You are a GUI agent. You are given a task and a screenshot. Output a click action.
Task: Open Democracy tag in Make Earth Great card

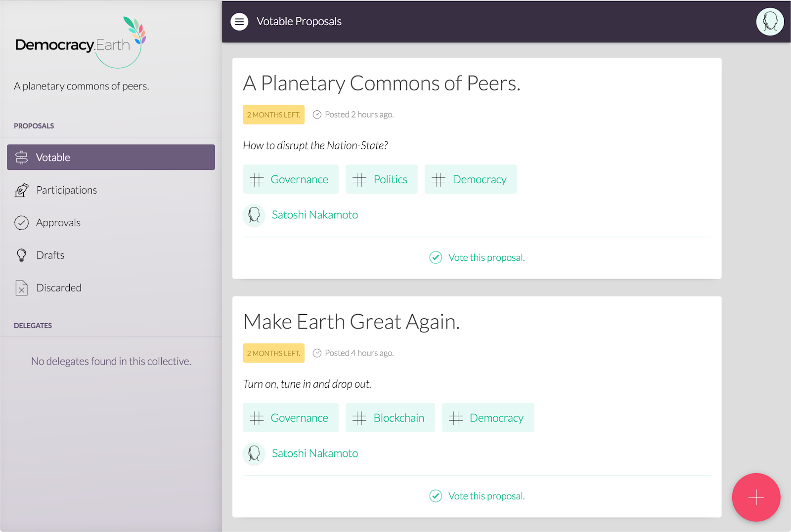pyautogui.click(x=488, y=418)
